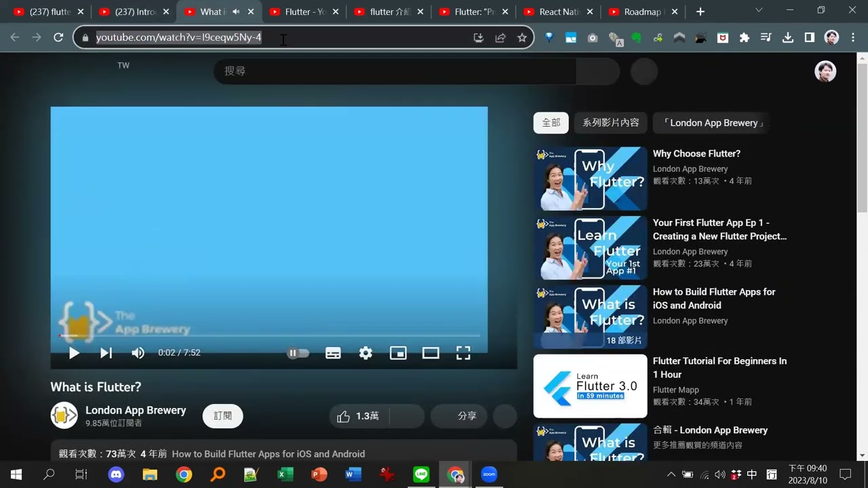868x488 pixels.
Task: Open the media controls music-note icon
Action: [766, 38]
